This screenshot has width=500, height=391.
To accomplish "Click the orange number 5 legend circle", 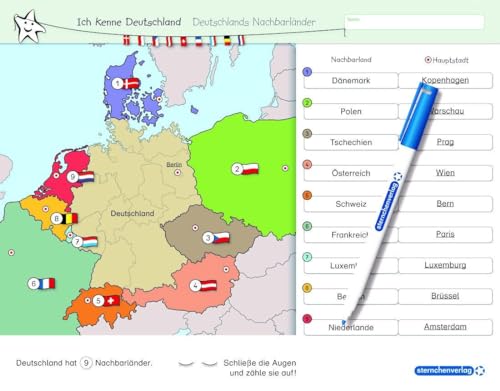I will tap(307, 195).
